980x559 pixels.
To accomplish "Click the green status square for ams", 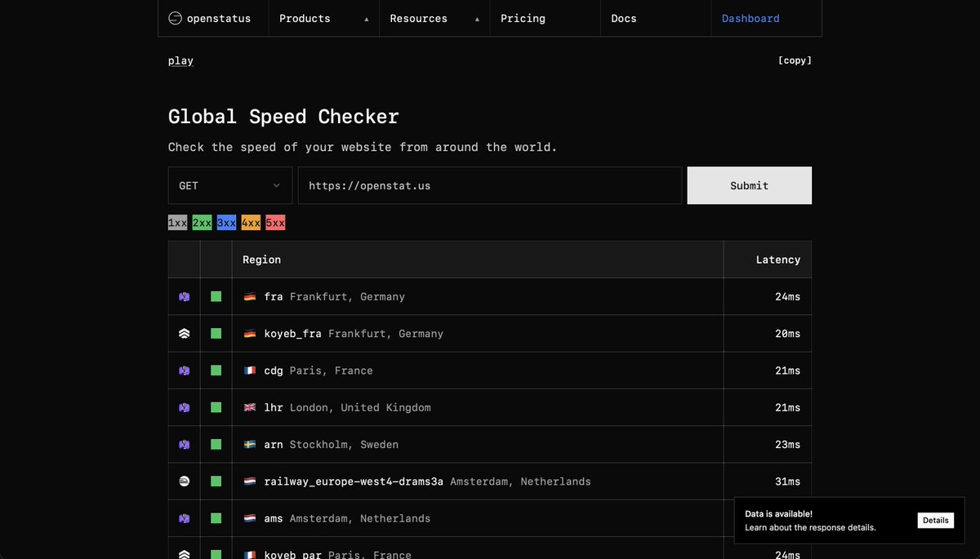I will point(216,518).
